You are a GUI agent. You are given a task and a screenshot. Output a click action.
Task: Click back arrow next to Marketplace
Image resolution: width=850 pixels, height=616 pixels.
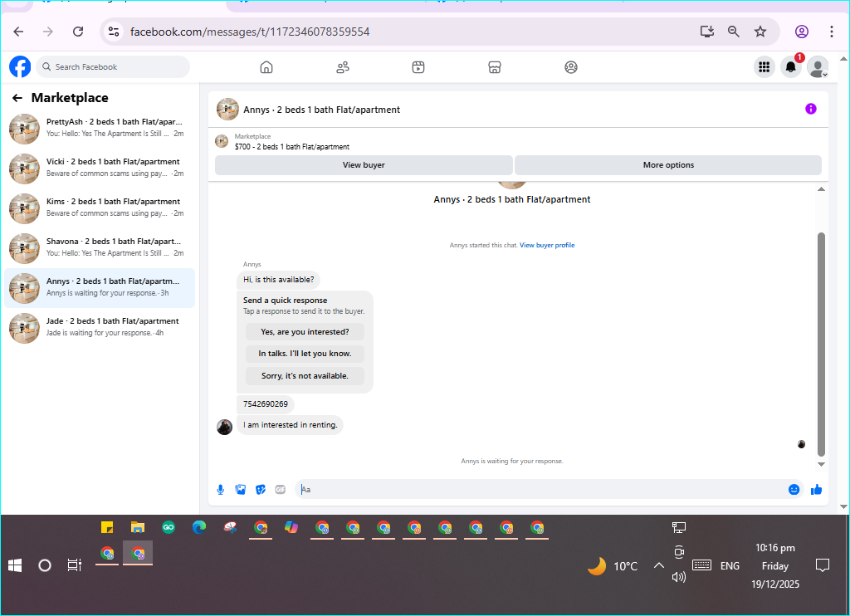(x=17, y=98)
